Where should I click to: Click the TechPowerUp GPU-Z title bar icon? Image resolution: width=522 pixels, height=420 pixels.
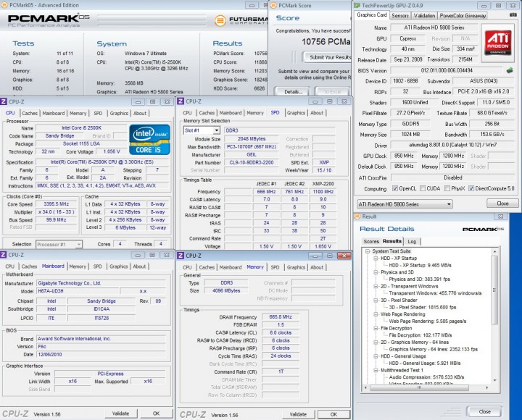(357, 5)
